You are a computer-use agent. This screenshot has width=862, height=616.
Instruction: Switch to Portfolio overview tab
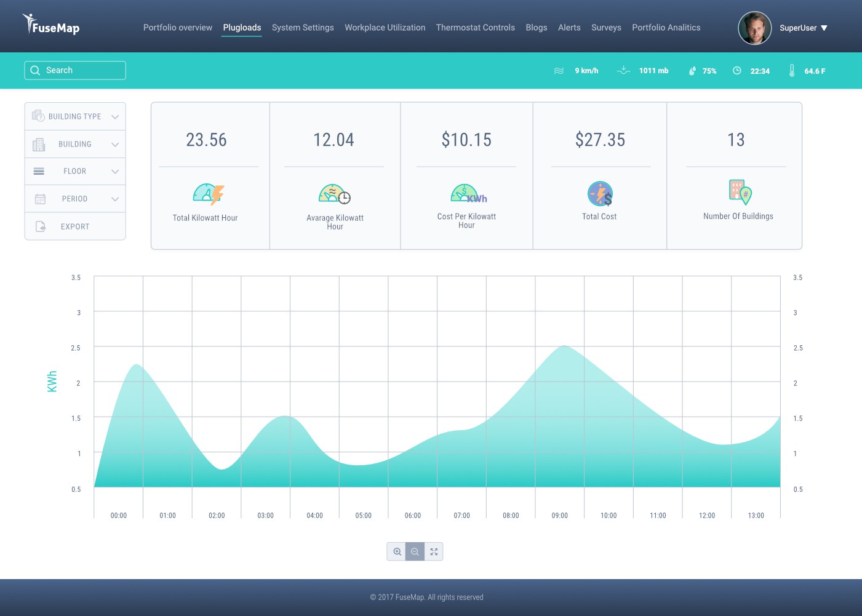(x=178, y=28)
